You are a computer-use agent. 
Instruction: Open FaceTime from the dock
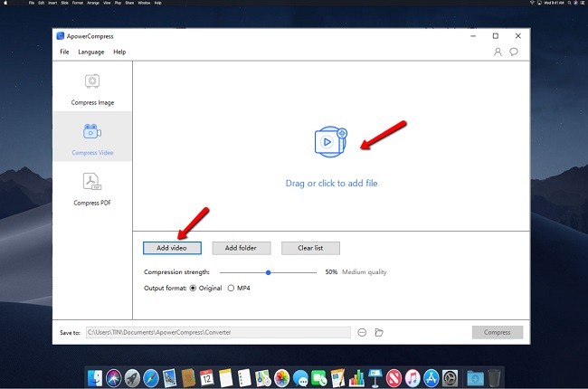(x=319, y=378)
